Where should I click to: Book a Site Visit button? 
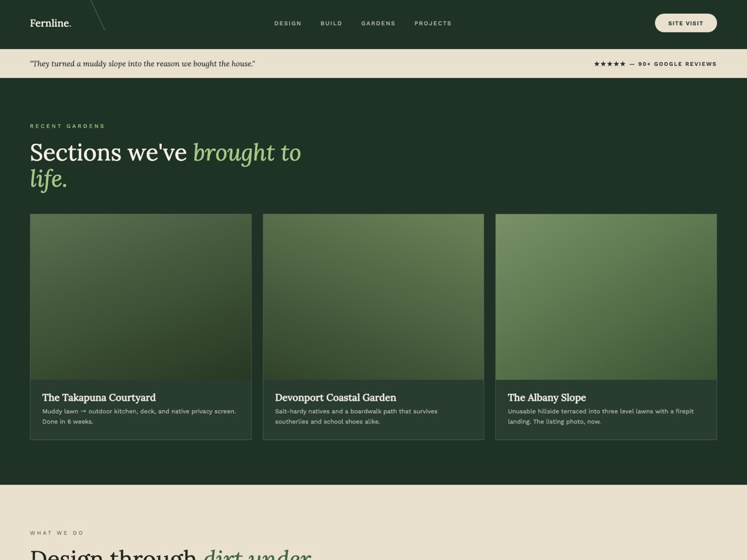coord(685,23)
